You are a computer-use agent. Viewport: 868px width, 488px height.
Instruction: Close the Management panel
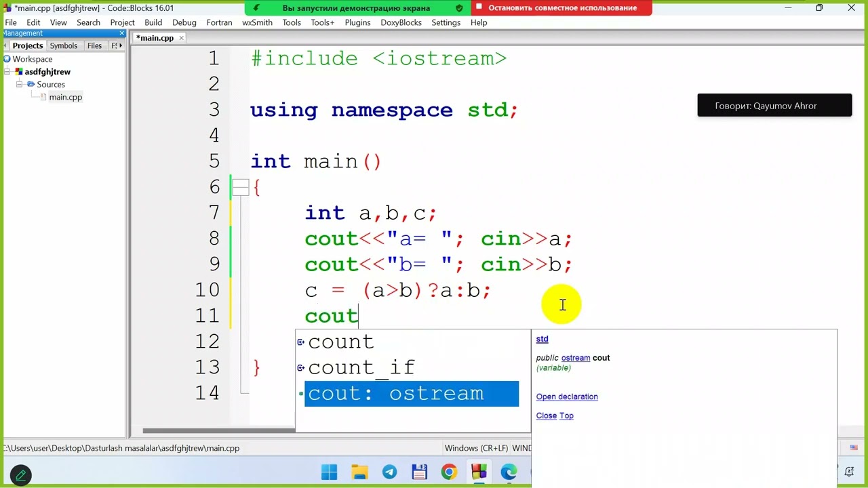(122, 33)
